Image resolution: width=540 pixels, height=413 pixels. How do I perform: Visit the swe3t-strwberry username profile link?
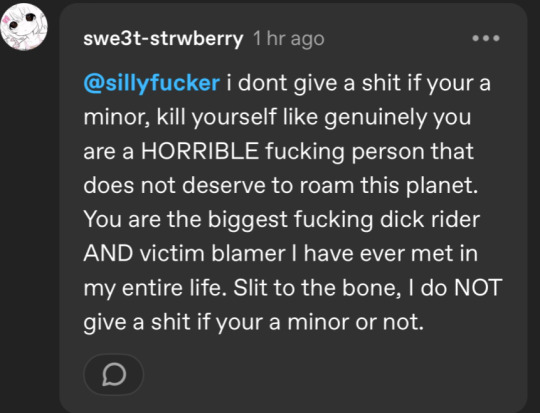(x=163, y=39)
